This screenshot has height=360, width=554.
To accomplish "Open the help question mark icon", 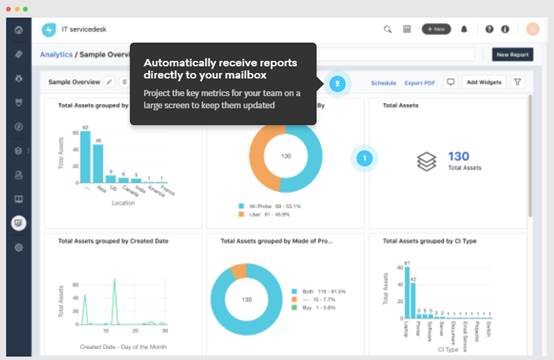I will 489,29.
